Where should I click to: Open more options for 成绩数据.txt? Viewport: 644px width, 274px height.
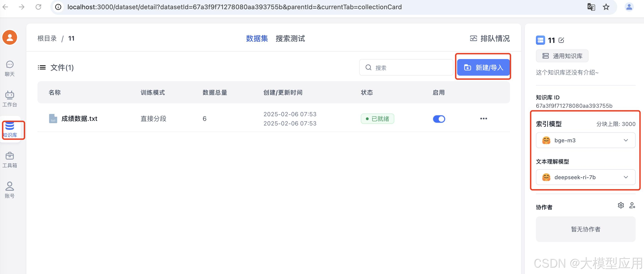point(483,119)
